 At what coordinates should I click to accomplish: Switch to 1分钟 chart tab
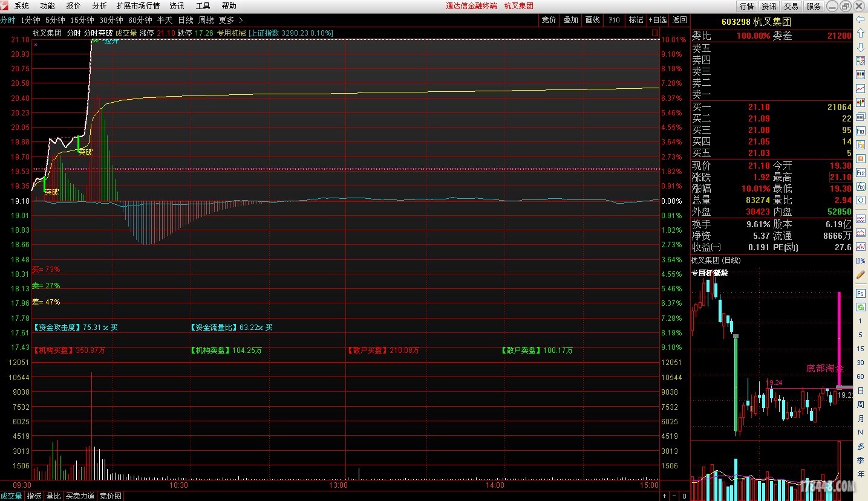point(30,20)
